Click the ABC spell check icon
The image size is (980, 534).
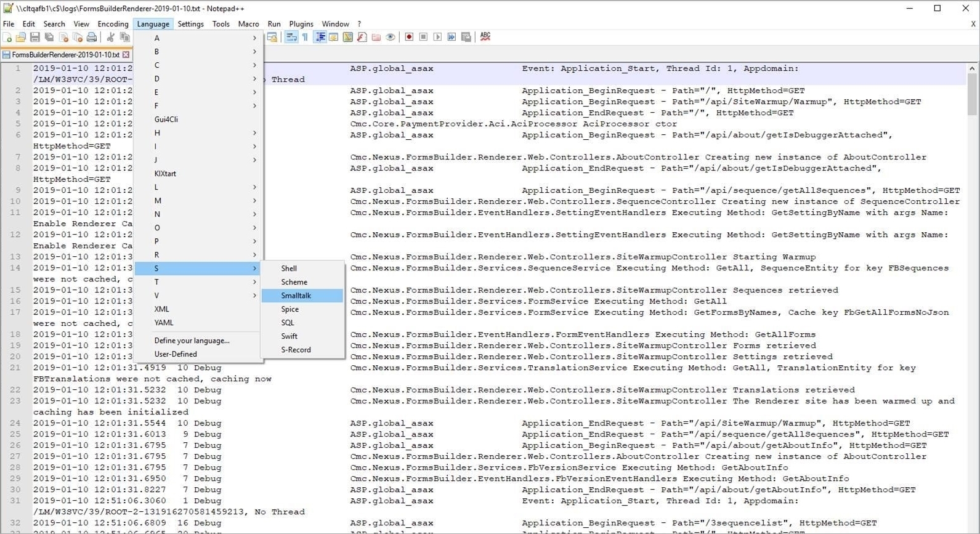coord(485,36)
